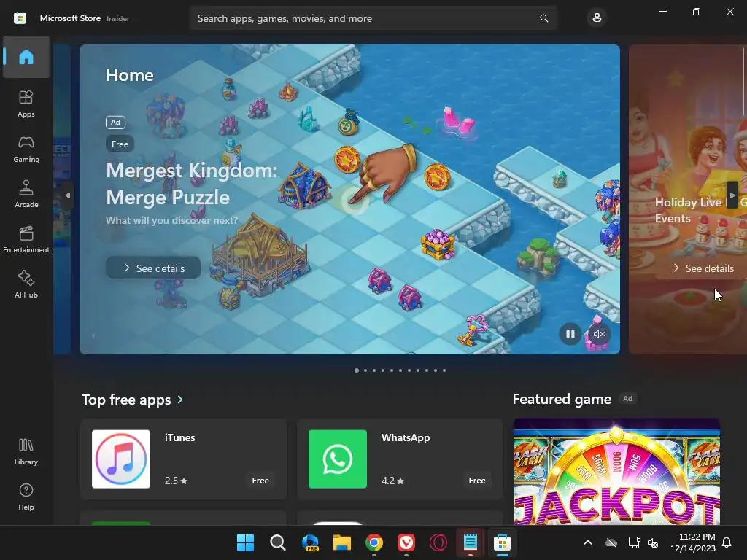Advance to the next carousel slide
This screenshot has width=747, height=560.
732,195
